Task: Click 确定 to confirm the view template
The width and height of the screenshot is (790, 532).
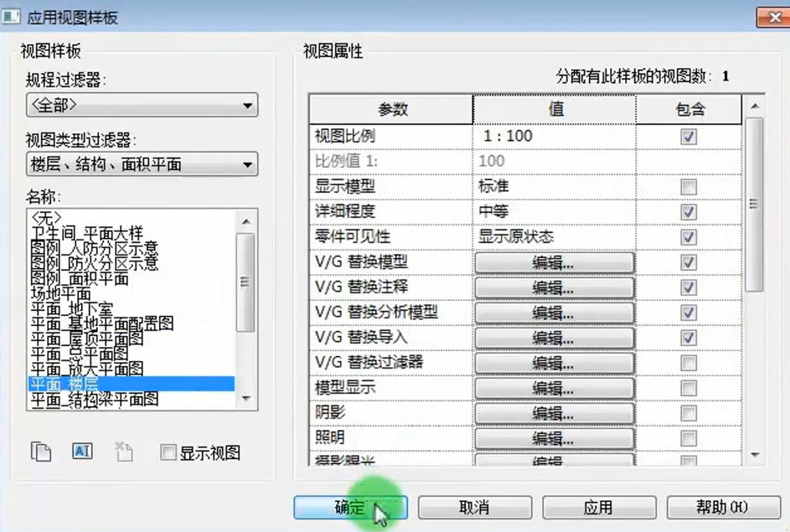Action: point(351,508)
